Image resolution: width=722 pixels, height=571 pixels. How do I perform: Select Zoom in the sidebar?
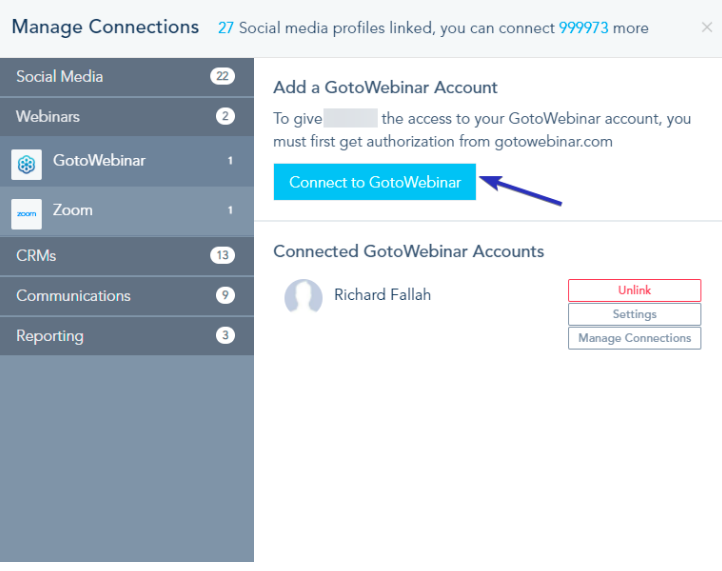pyautogui.click(x=73, y=210)
